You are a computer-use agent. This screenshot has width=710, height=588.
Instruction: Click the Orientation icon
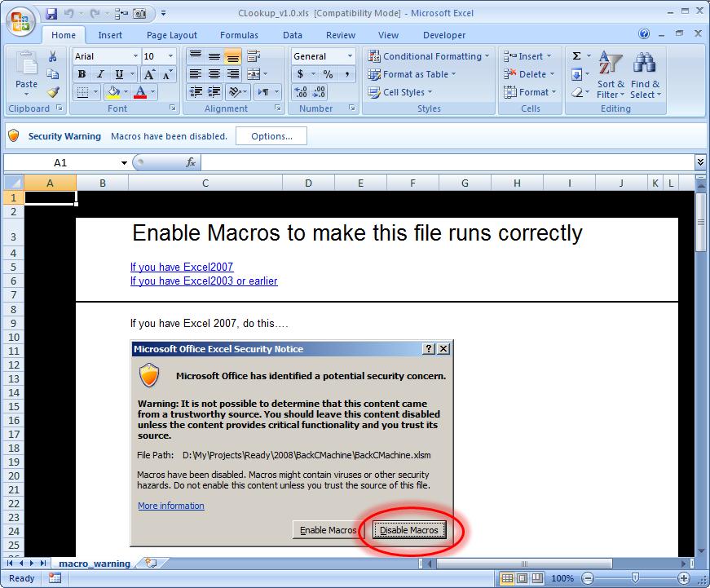[235, 92]
